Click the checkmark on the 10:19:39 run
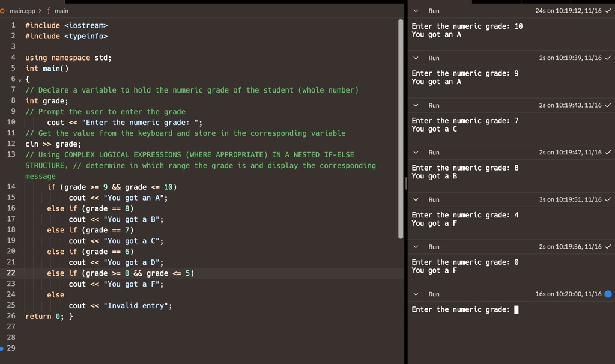Screen dimensions: 615x364 coord(608,58)
